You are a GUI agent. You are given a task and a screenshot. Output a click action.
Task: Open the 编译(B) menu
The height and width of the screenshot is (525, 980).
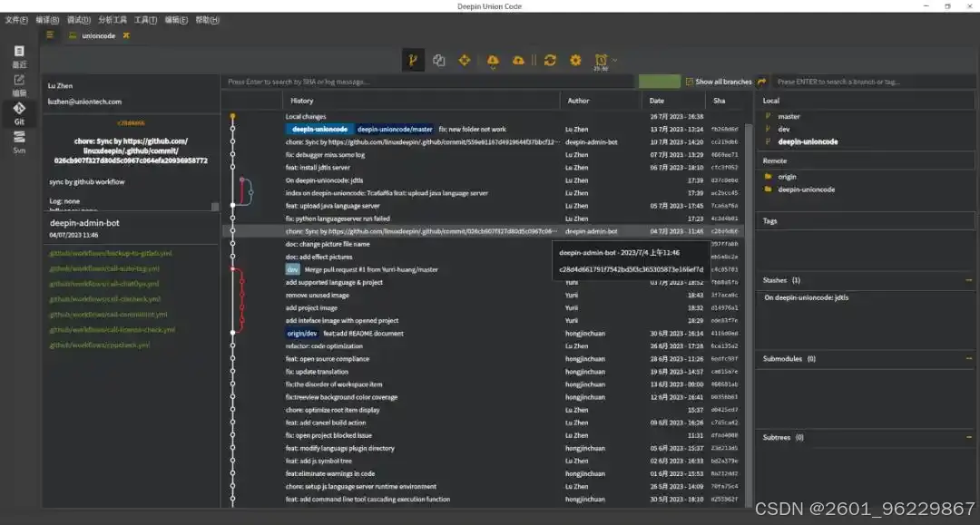(x=47, y=20)
